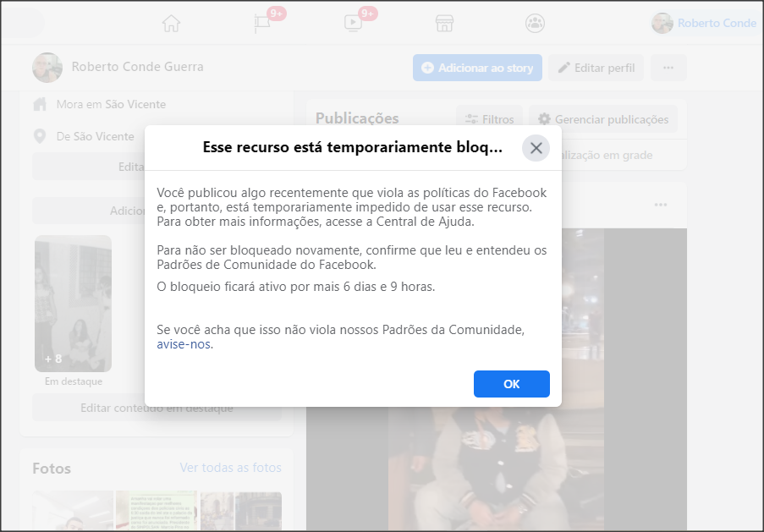Screen dimensions: 764x532
Task: Click Editar conteúdo em destaque button
Action: (157, 408)
